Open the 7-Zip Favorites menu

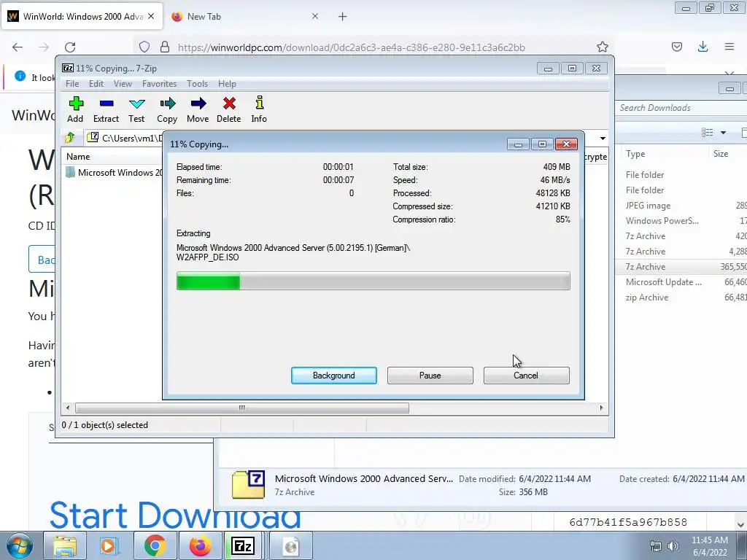159,84
